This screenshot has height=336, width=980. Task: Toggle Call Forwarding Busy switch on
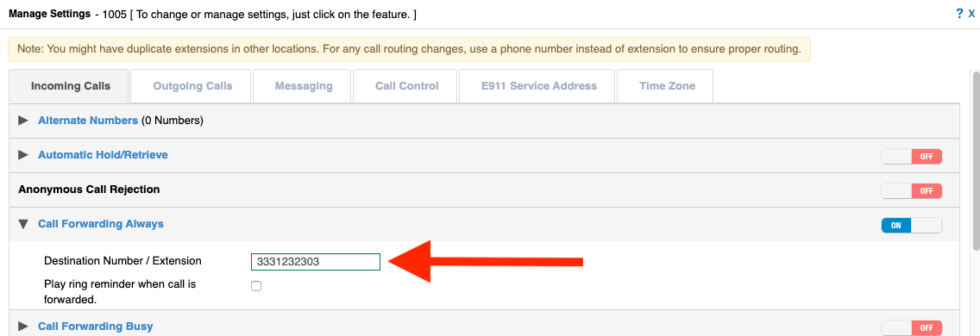(911, 328)
